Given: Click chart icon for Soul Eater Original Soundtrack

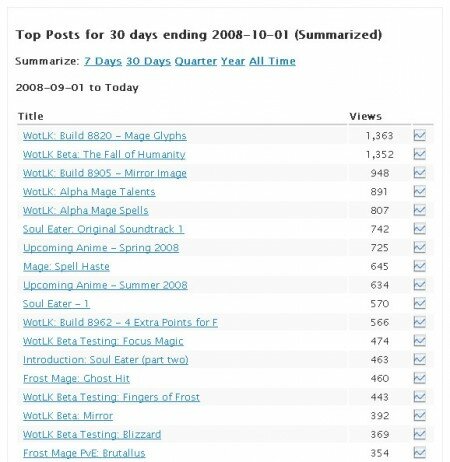Looking at the screenshot, I should (420, 229).
